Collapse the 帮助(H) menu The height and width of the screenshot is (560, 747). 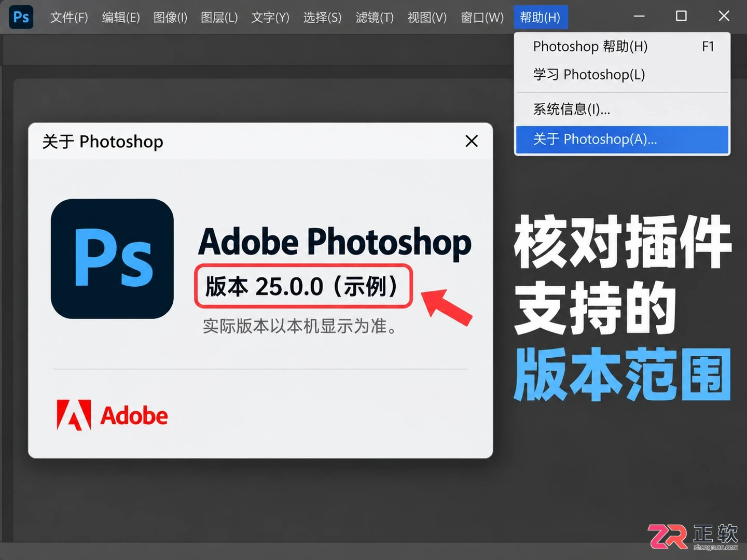[x=540, y=18]
